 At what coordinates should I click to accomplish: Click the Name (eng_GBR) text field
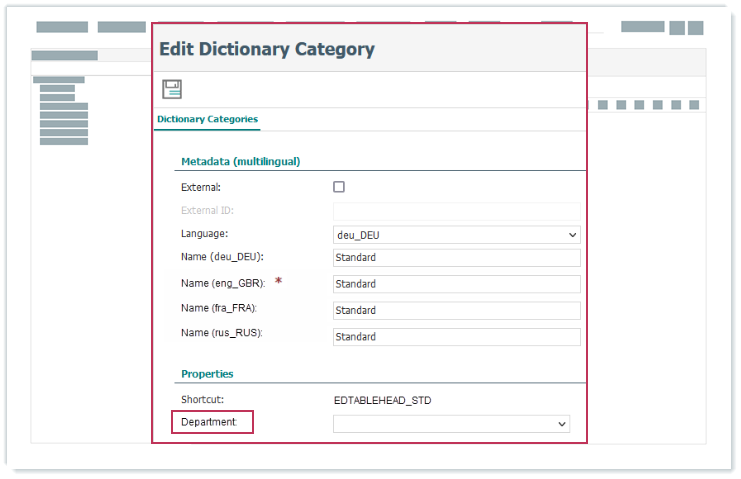pyautogui.click(x=456, y=284)
